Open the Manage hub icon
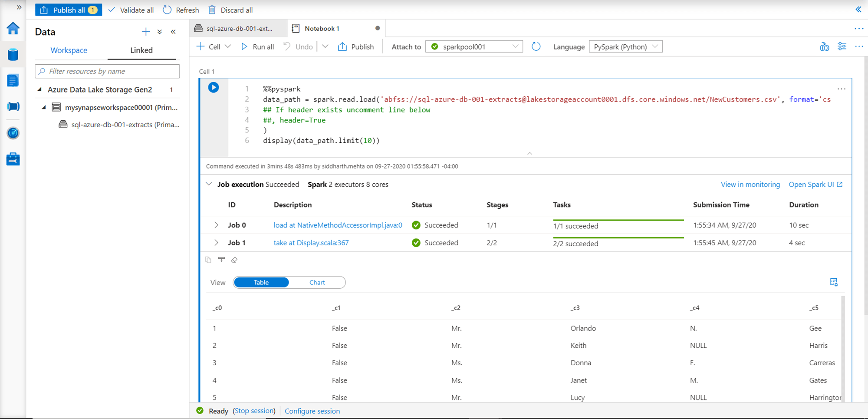Screen dimensions: 868x419 tap(13, 159)
